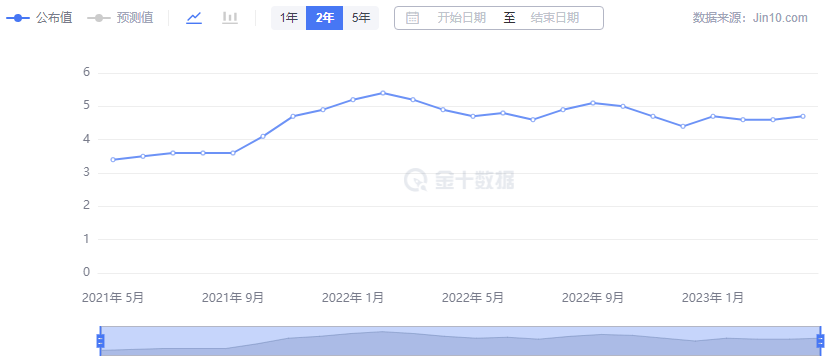Toggle the 预测值 legend series
Image resolution: width=826 pixels, height=361 pixels.
click(120, 18)
